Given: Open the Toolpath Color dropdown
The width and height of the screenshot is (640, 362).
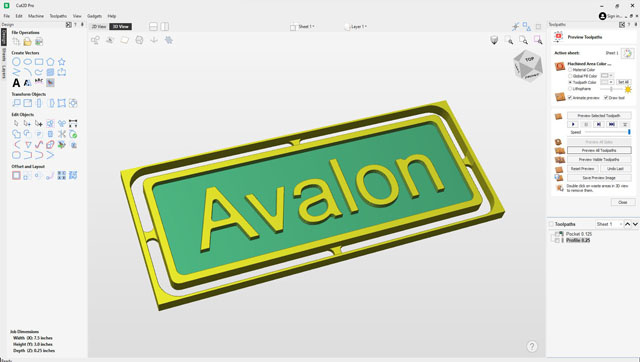Looking at the screenshot, I should (611, 82).
